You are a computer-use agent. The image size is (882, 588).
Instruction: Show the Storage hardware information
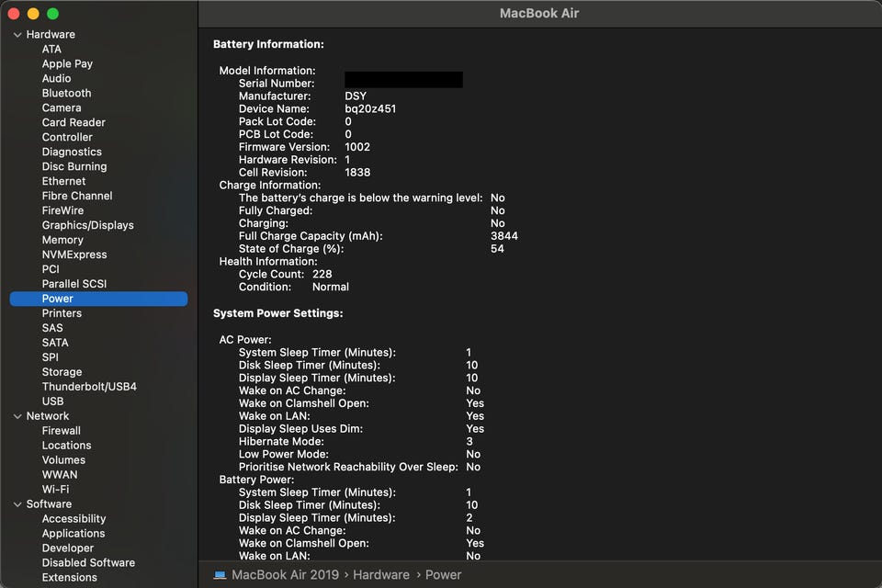pos(62,372)
